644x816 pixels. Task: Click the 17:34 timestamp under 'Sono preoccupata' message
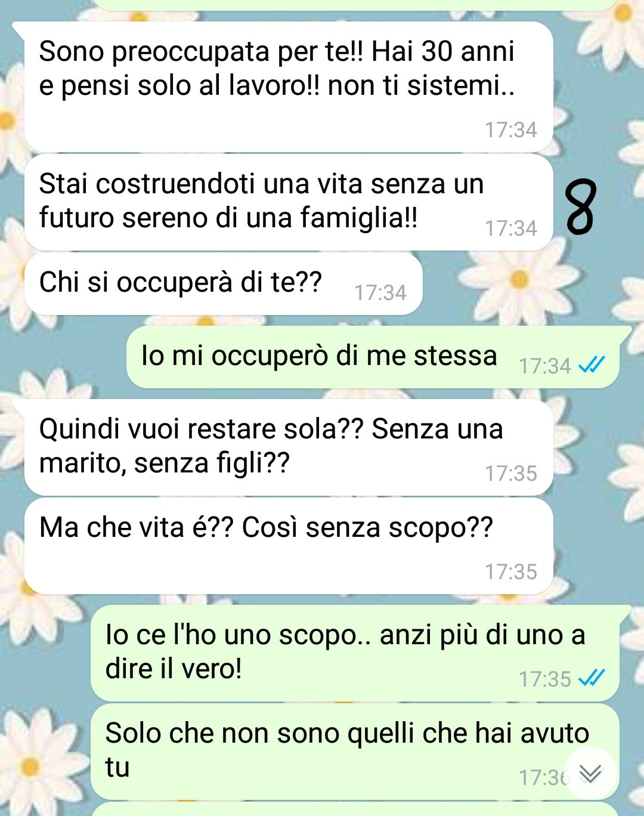click(x=511, y=130)
